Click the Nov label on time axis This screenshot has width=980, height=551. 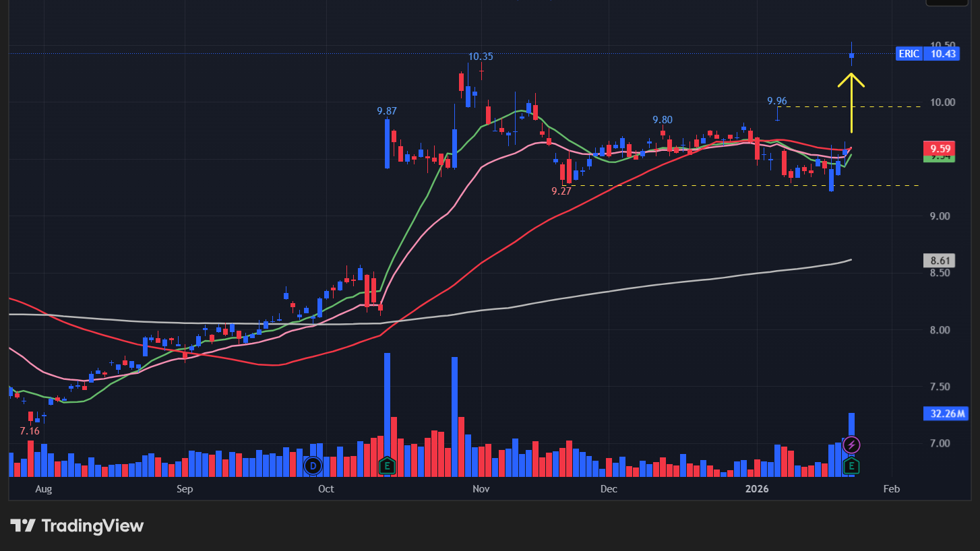pyautogui.click(x=481, y=488)
